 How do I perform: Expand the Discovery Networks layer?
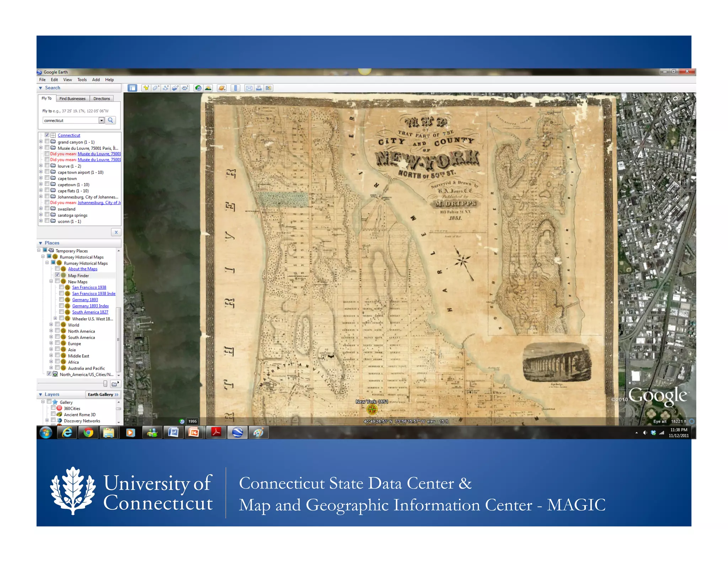[x=47, y=420]
